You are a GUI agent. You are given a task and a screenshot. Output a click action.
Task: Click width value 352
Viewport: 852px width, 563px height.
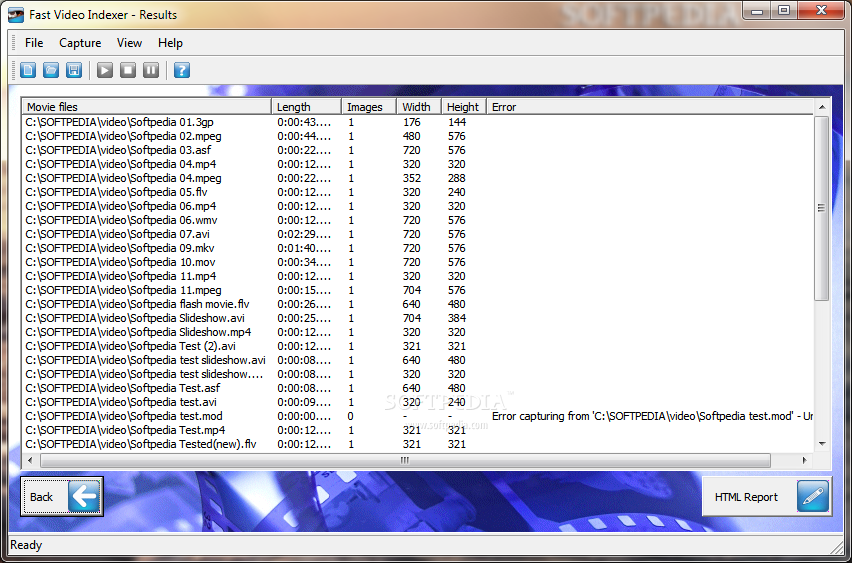[x=412, y=178]
